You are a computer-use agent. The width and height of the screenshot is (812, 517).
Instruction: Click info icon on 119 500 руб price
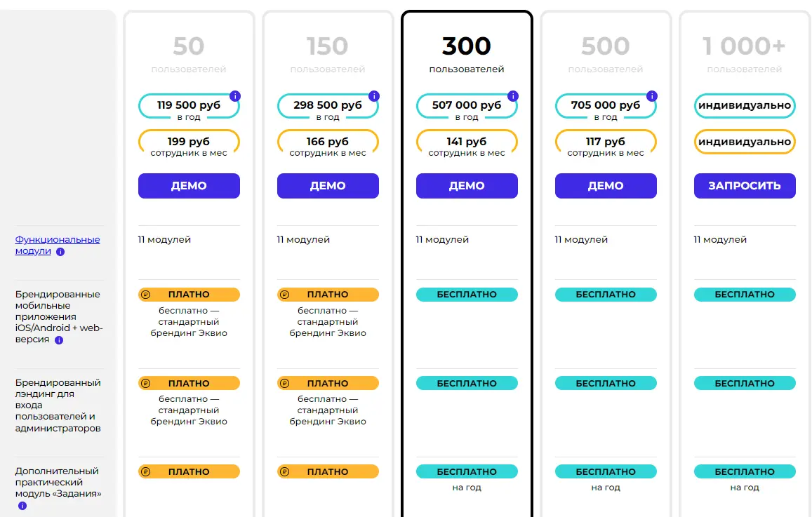point(235,96)
